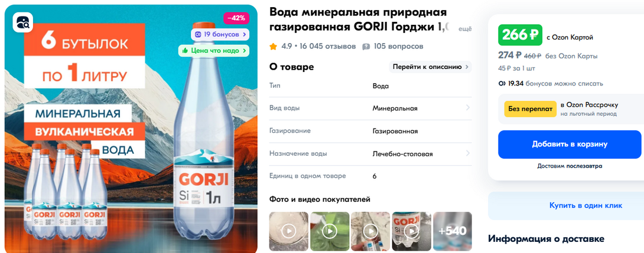Image resolution: width=644 pixels, height=253 pixels.
Task: Open the '105 вопросов' link
Action: click(398, 47)
